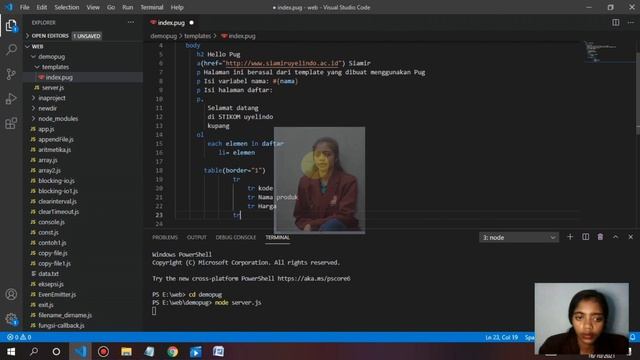The height and width of the screenshot is (360, 640).
Task: Click demopug in the breadcrumb
Action: tap(164, 36)
